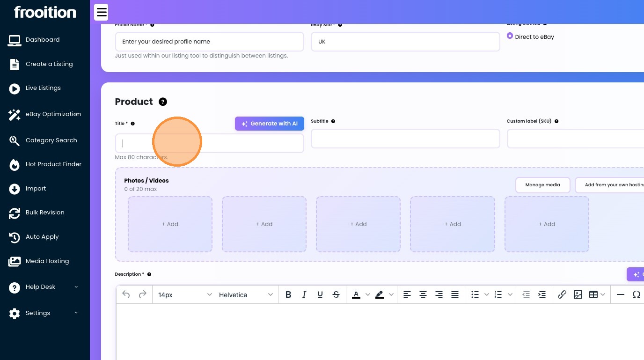Toggle italic formatting in the editor
The width and height of the screenshot is (644, 360).
tap(304, 294)
